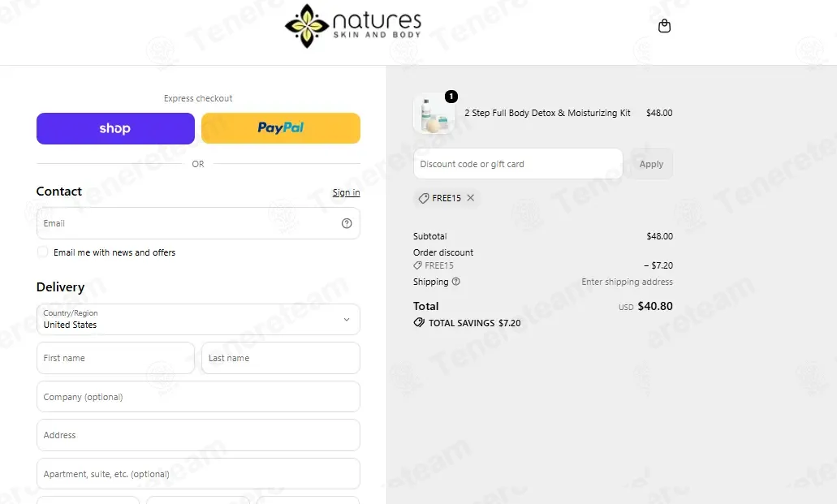This screenshot has height=504, width=837.
Task: Click the FREE15 discount tag icon
Action: pos(423,198)
